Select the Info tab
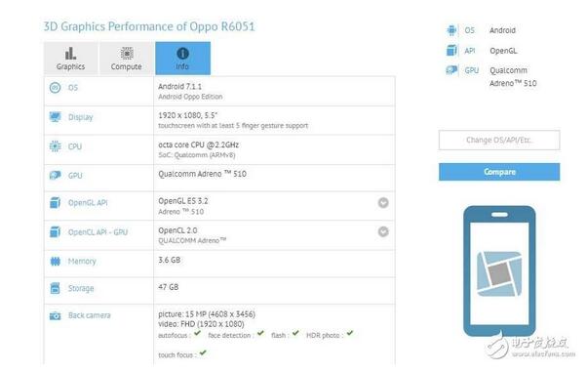The height and width of the screenshot is (372, 588). coord(182,59)
